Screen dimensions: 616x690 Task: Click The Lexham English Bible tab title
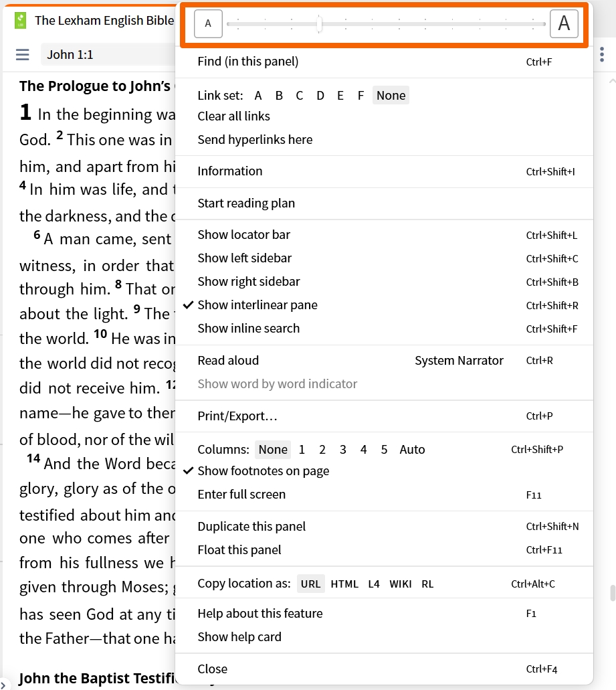(104, 20)
